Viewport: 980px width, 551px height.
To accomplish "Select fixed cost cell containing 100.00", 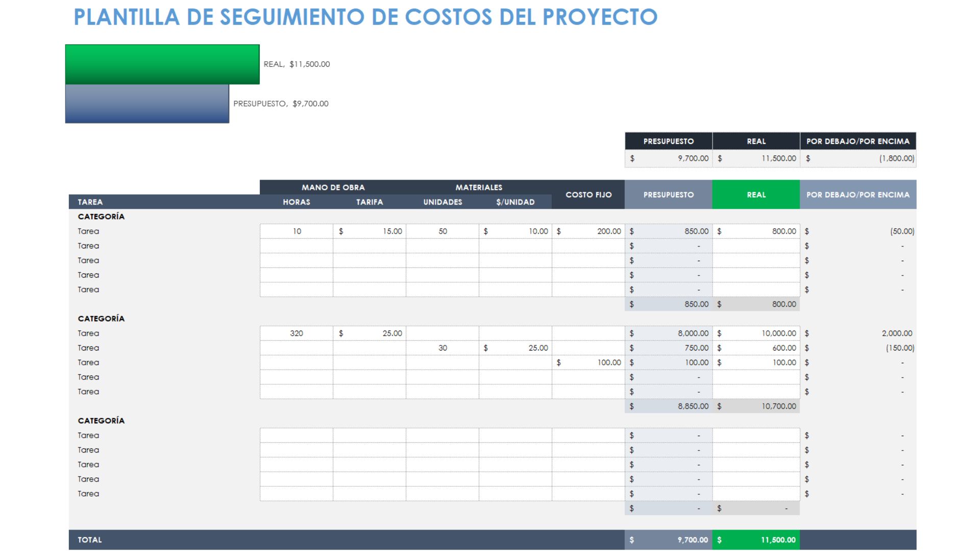I will [589, 362].
